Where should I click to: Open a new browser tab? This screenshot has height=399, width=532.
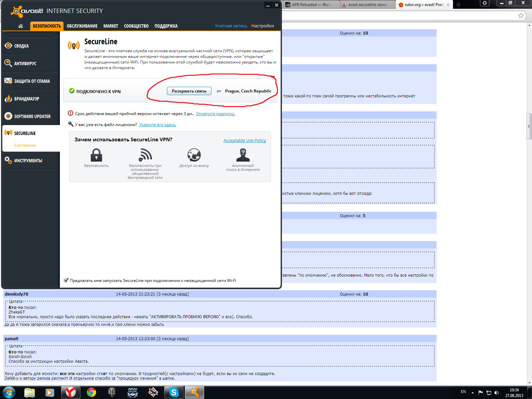(459, 5)
